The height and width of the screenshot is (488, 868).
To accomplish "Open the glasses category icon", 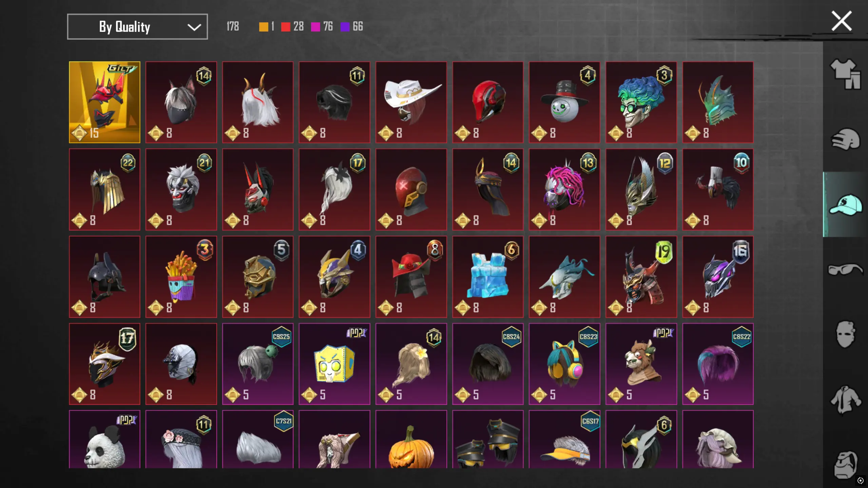I will 845,270.
